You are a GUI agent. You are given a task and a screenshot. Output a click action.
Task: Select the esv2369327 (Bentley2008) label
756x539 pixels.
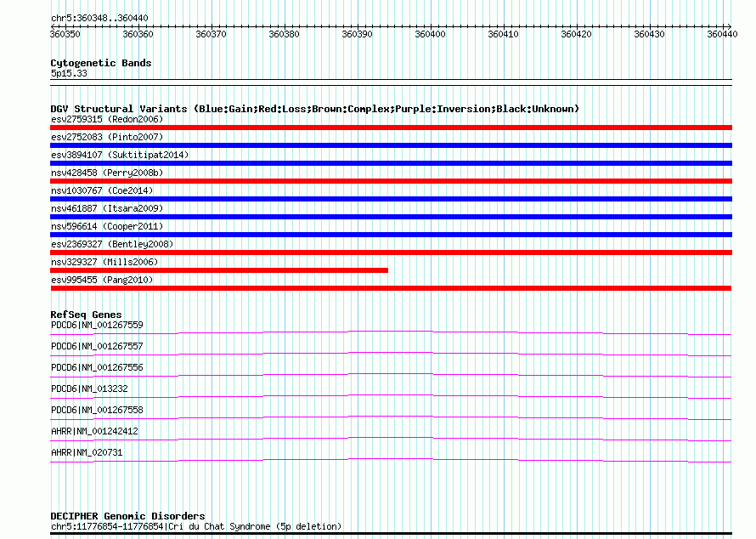click(x=112, y=244)
